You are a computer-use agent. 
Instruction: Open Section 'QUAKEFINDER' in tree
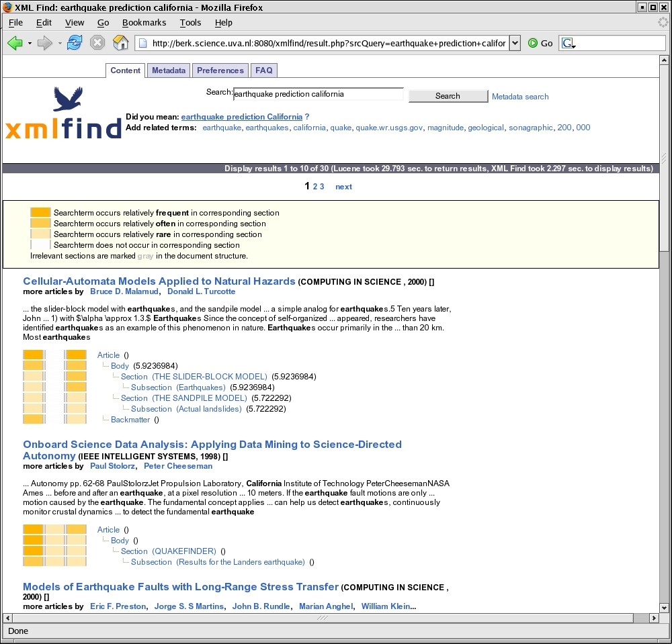(168, 551)
